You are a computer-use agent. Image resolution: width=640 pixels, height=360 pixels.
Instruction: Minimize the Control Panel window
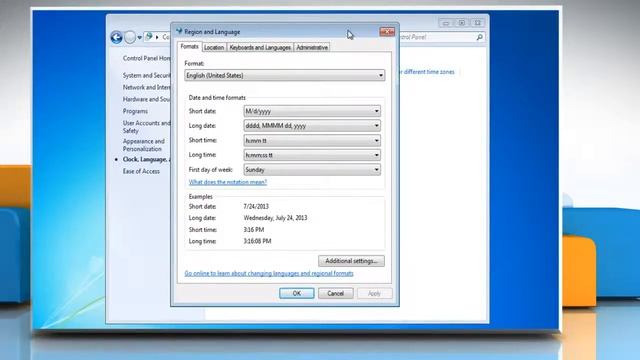tap(446, 23)
